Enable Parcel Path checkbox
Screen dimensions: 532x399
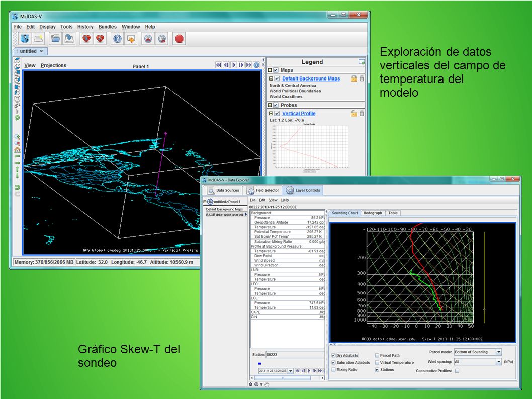377,356
